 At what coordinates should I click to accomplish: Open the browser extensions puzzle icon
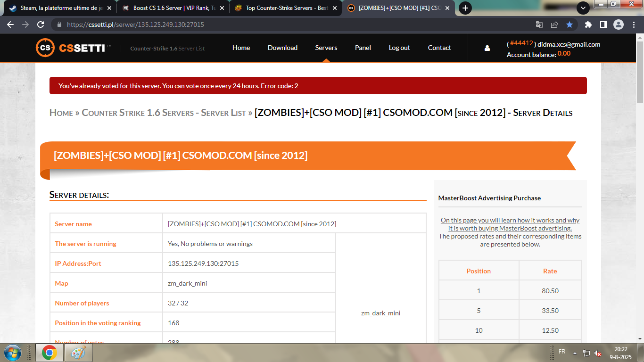[588, 25]
